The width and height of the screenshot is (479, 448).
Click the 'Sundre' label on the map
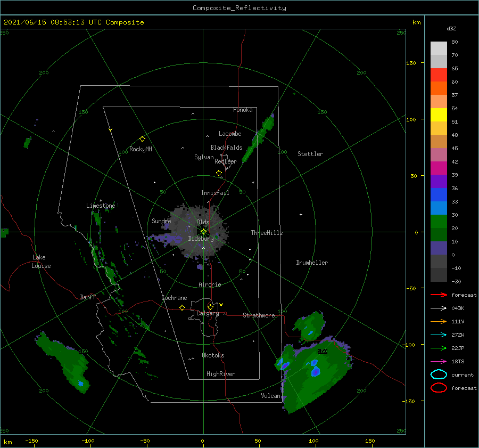(x=161, y=221)
